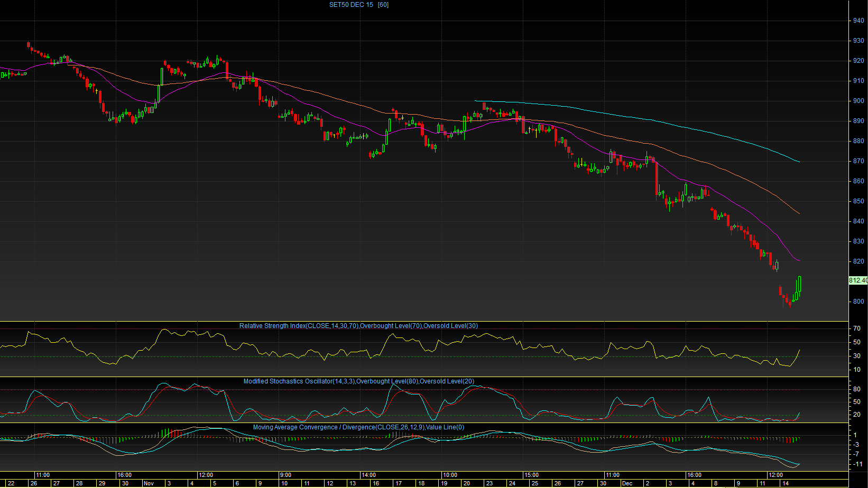Click the 930 price axis label
This screenshot has width=868, height=488.
pos(858,41)
